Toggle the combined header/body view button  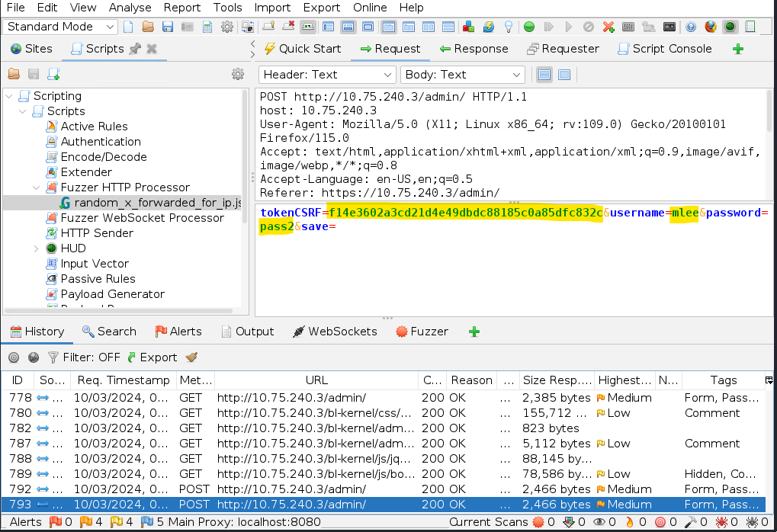pos(564,75)
